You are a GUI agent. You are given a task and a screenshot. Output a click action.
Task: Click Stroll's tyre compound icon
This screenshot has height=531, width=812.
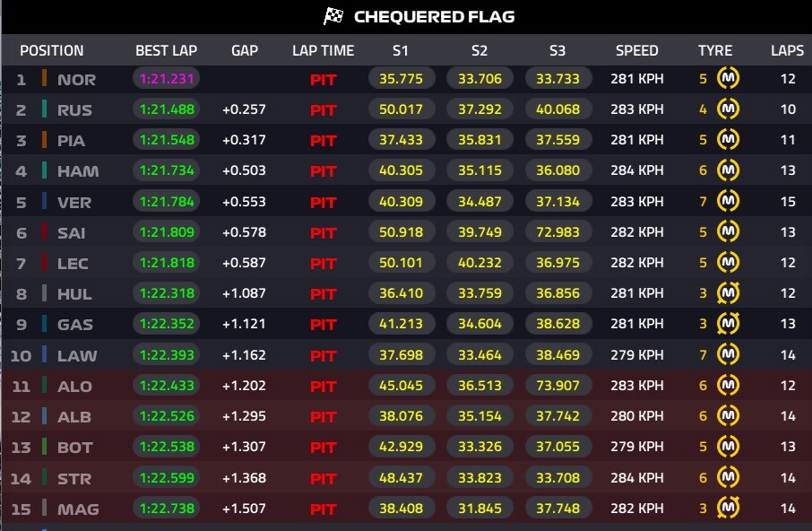point(730,478)
